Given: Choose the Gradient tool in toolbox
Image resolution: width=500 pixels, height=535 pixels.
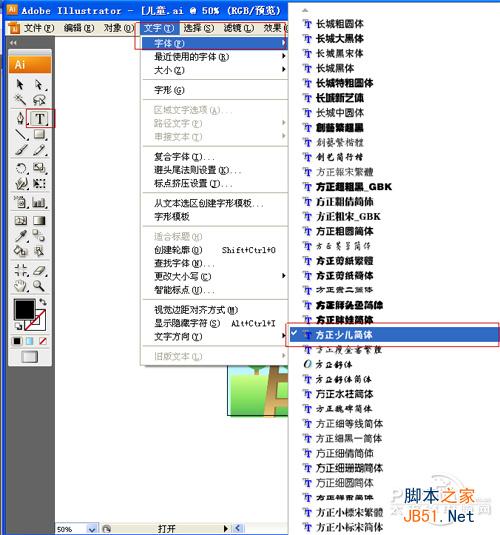Looking at the screenshot, I should pos(39,221).
